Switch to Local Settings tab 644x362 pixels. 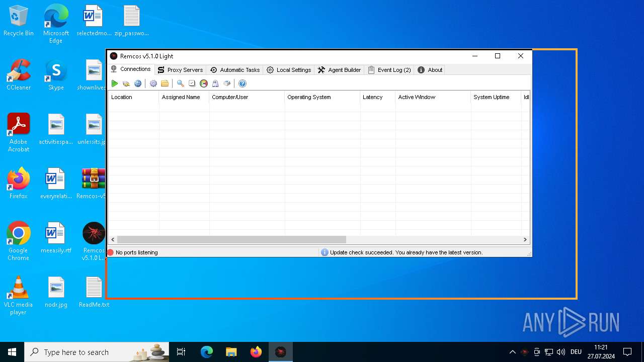(289, 70)
